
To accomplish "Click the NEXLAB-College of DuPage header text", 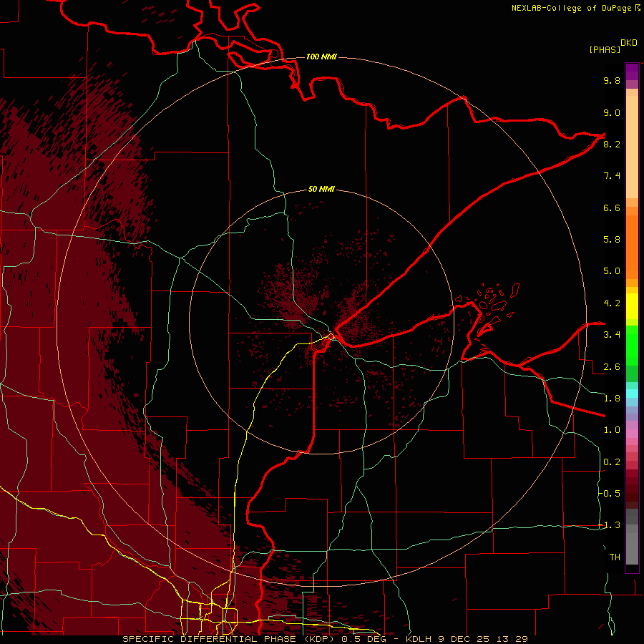I will 571,8.
